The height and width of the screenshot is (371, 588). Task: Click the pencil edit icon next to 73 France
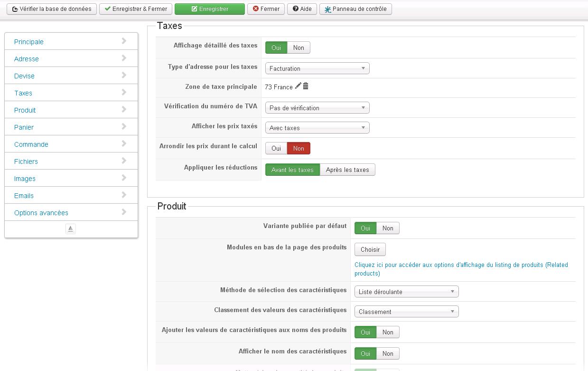point(298,86)
